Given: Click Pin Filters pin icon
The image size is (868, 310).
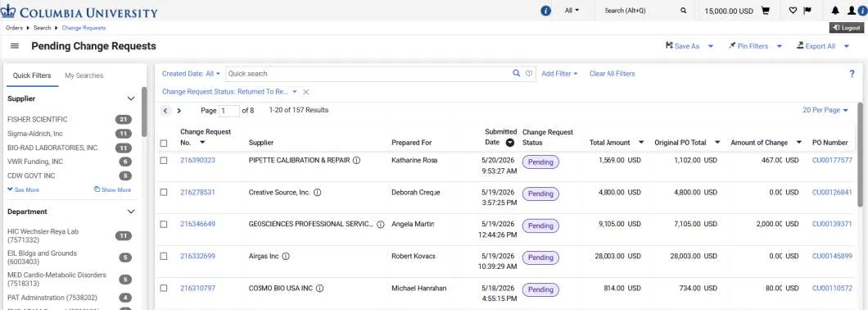Looking at the screenshot, I should (732, 45).
